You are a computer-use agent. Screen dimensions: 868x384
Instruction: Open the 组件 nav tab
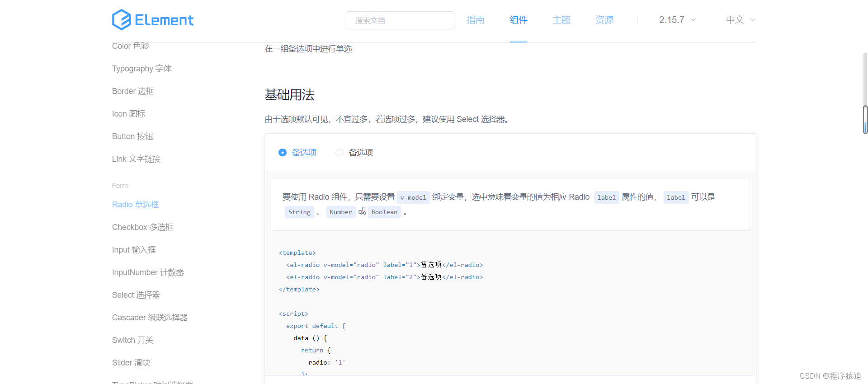[x=518, y=20]
